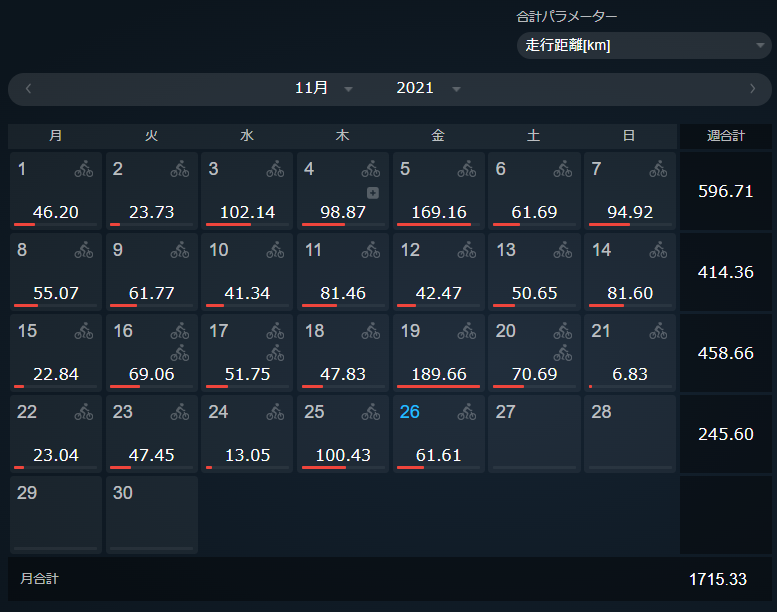Screen dimensions: 777x612
Task: Click the bike icon on day 22
Action: [84, 412]
